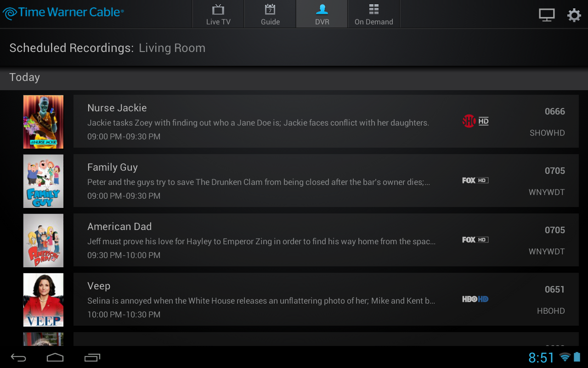
Task: Open the Nurse Jackie poster thumbnail
Action: pos(43,122)
